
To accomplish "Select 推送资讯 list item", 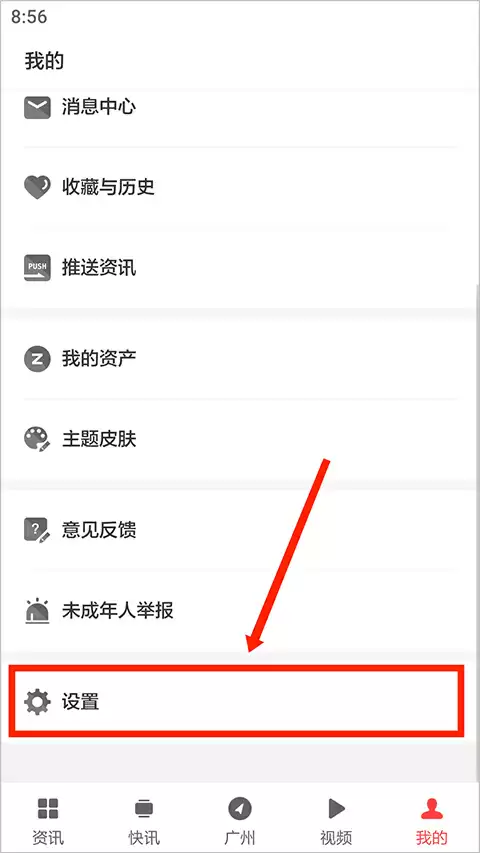I will pos(240,268).
